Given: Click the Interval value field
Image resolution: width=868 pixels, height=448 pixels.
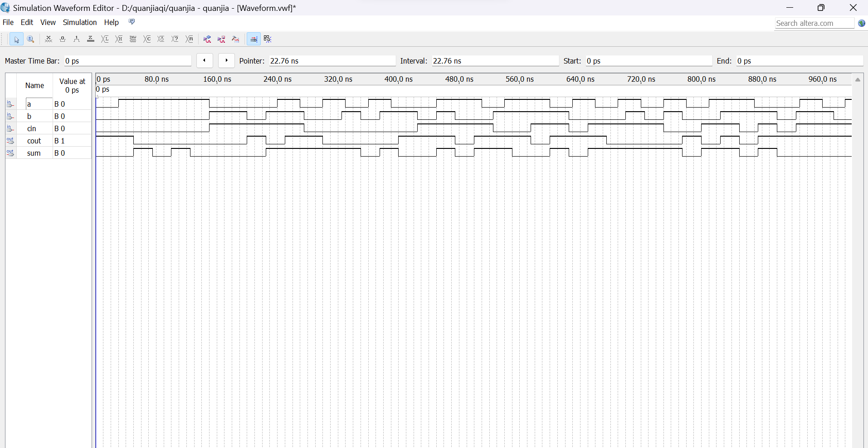Looking at the screenshot, I should (495, 61).
